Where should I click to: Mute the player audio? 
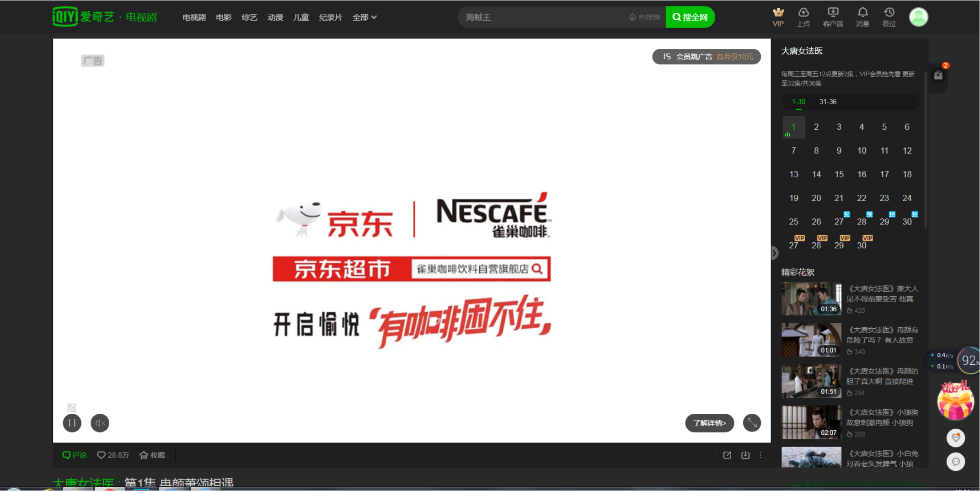(x=100, y=423)
